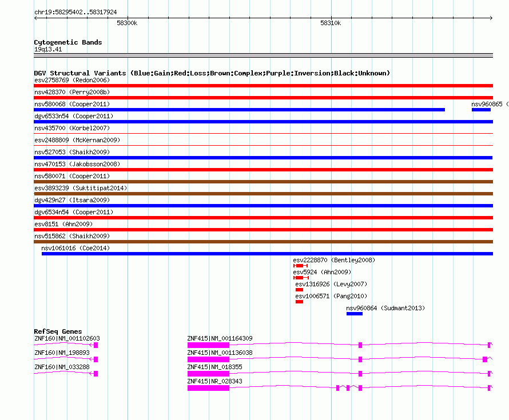Click the small red bar under esv1006571 (Pang2010)
This screenshot has height=420, width=509.
click(x=299, y=302)
